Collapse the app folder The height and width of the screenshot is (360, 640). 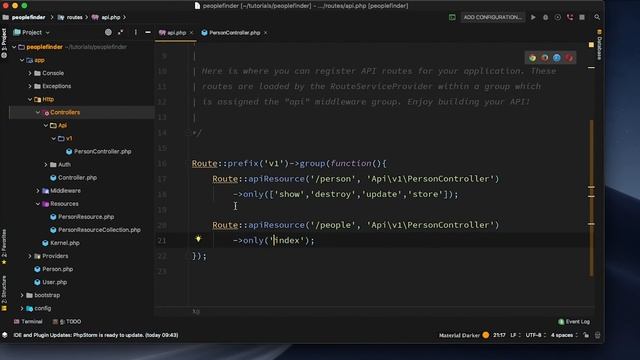[22, 60]
